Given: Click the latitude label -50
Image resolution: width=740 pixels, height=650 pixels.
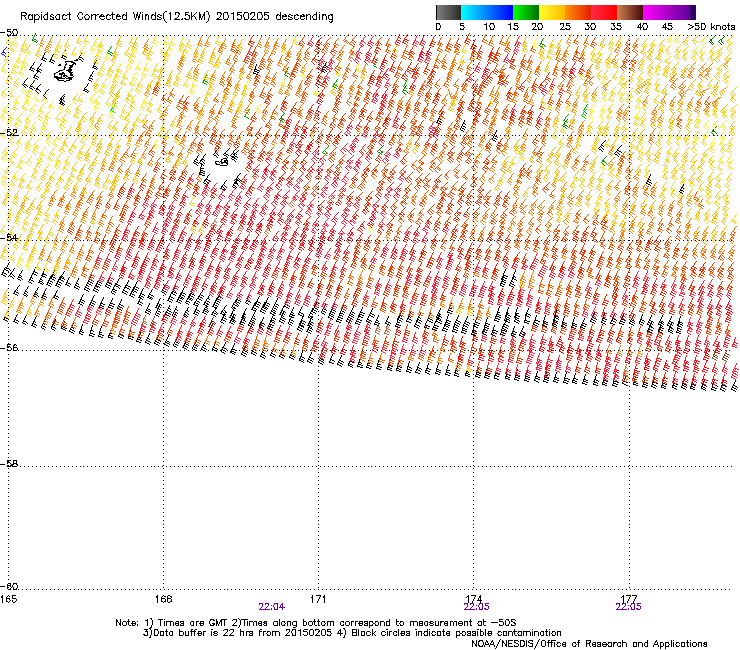Looking at the screenshot, I should pos(9,33).
